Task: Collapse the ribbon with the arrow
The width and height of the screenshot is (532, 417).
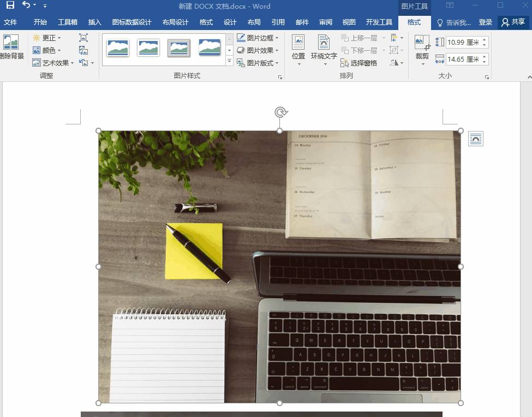Action: (x=529, y=78)
